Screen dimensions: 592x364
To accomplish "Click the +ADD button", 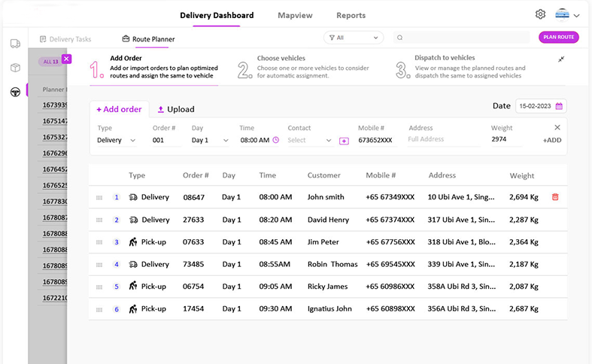I will click(x=551, y=140).
